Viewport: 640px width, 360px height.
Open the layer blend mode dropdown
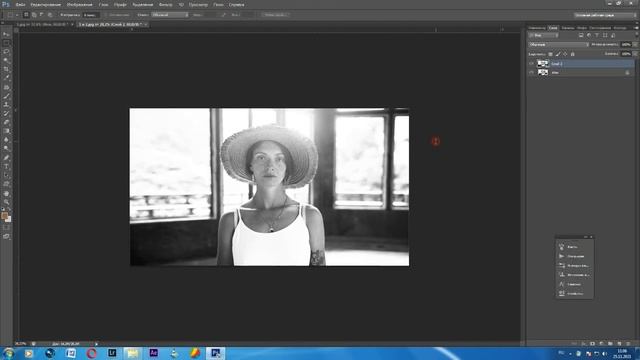click(x=558, y=44)
